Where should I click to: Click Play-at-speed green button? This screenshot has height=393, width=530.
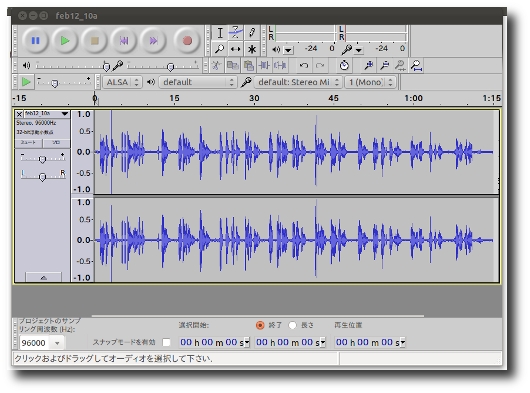[26, 82]
